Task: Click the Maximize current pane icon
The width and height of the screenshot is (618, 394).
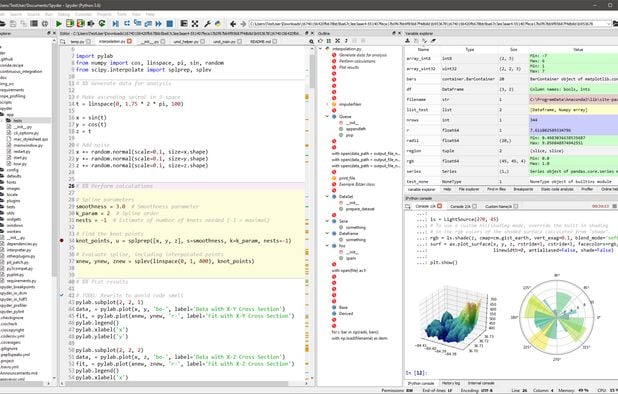Action: 184,24
